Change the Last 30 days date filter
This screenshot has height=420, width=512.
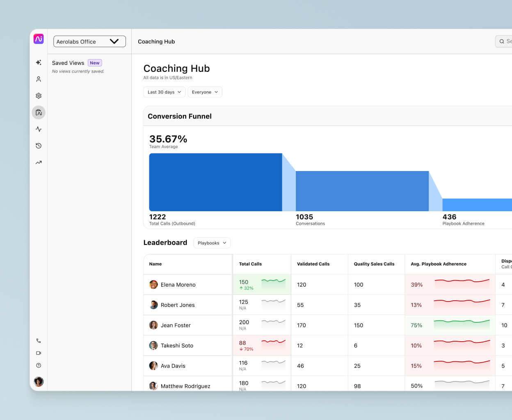pos(164,92)
